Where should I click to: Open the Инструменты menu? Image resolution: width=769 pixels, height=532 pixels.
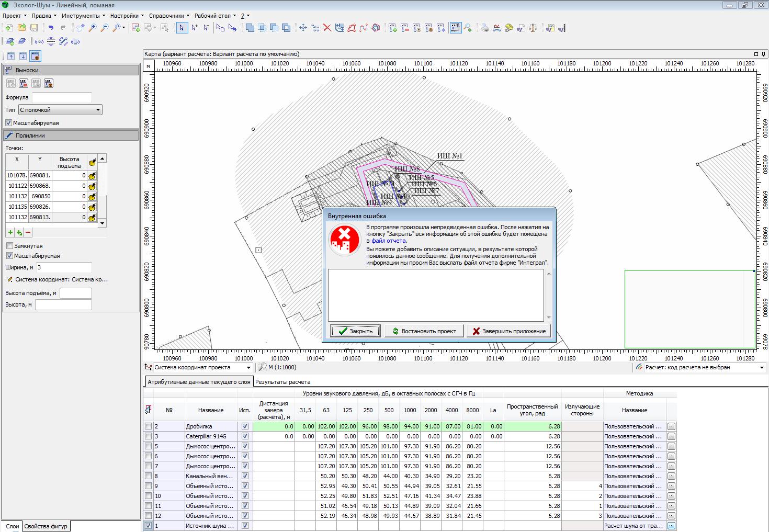pyautogui.click(x=82, y=16)
